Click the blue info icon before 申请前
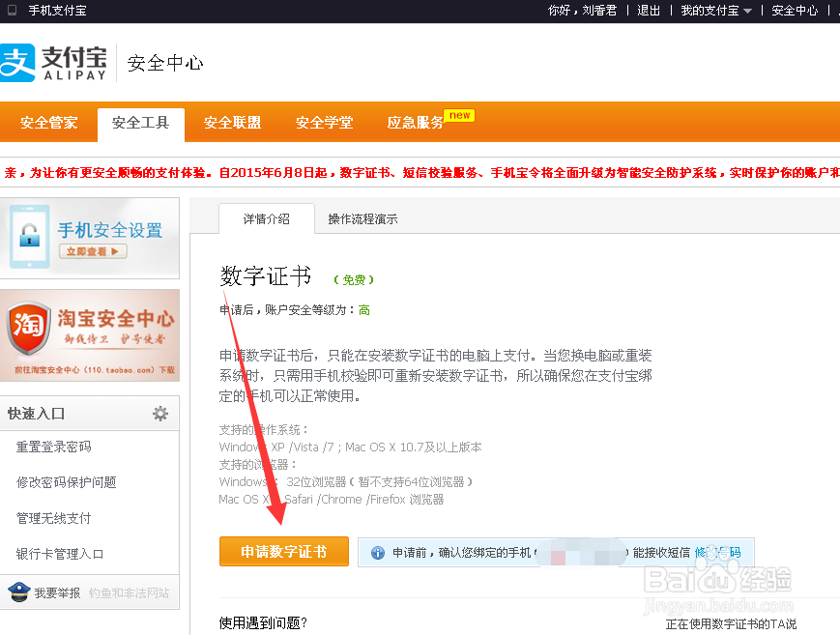This screenshot has width=840, height=635. pyautogui.click(x=378, y=553)
